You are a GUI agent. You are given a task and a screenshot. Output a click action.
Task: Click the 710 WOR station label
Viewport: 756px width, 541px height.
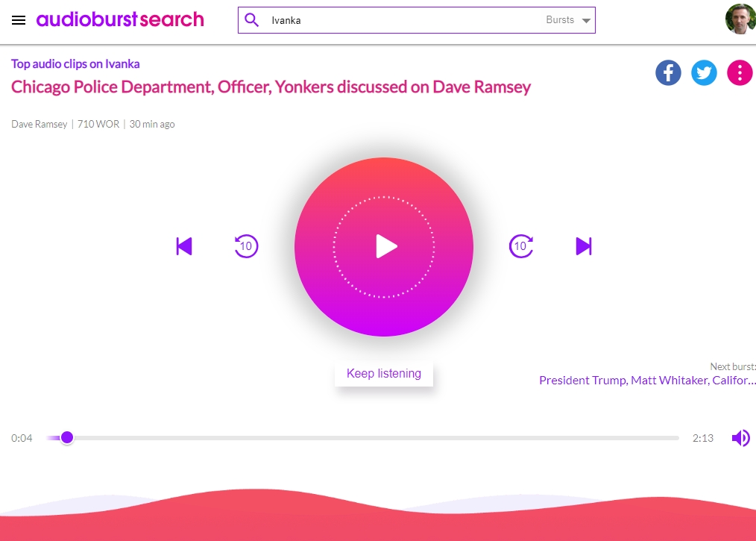[98, 124]
